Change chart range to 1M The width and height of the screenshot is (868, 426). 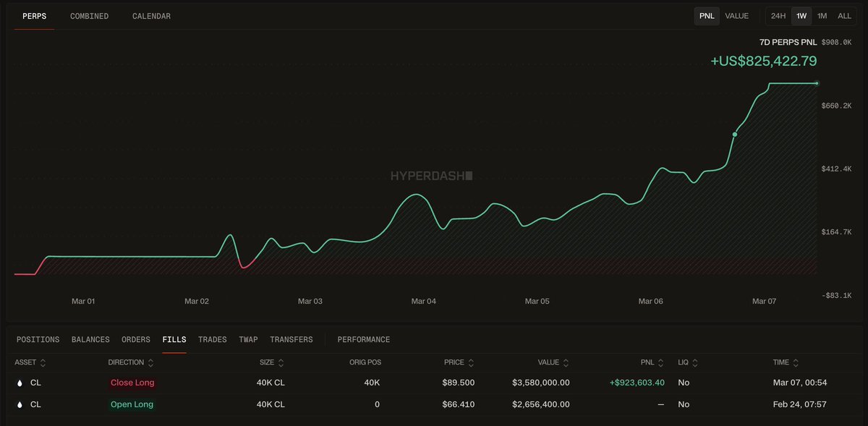click(822, 16)
